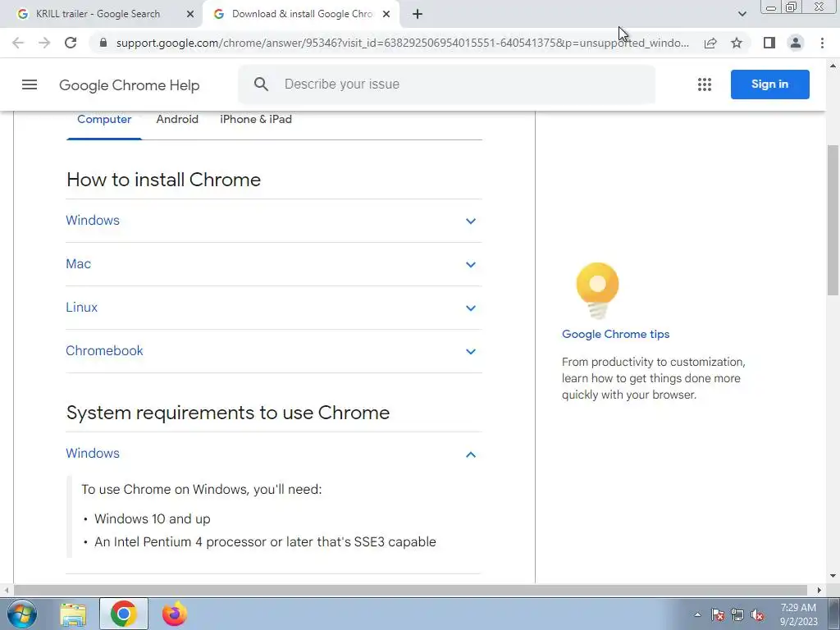This screenshot has height=630, width=840.
Task: Click the lightbulb tips image
Action: (597, 290)
